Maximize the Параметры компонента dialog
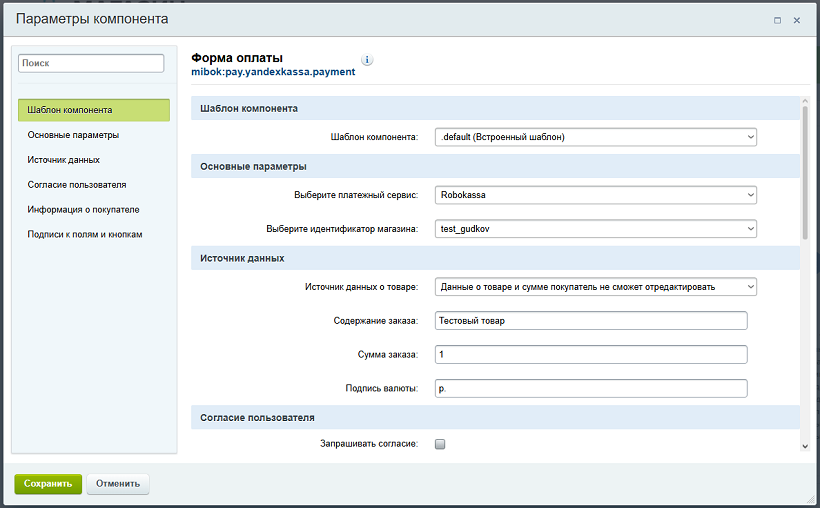 (777, 20)
